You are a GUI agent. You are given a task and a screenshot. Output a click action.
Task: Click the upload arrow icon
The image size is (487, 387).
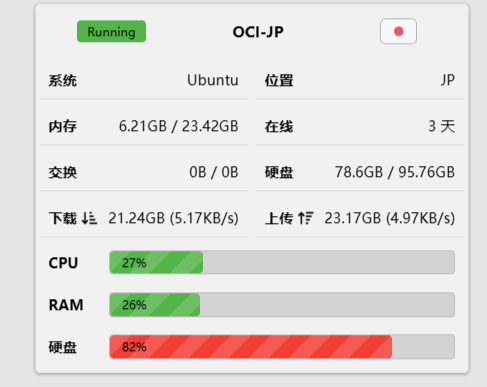(x=306, y=218)
